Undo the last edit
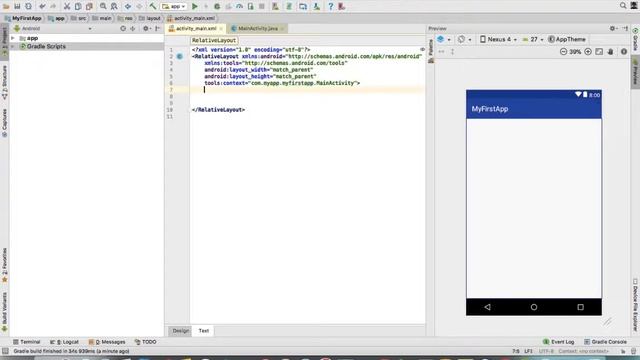This screenshot has width=640, height=360. 42,6
